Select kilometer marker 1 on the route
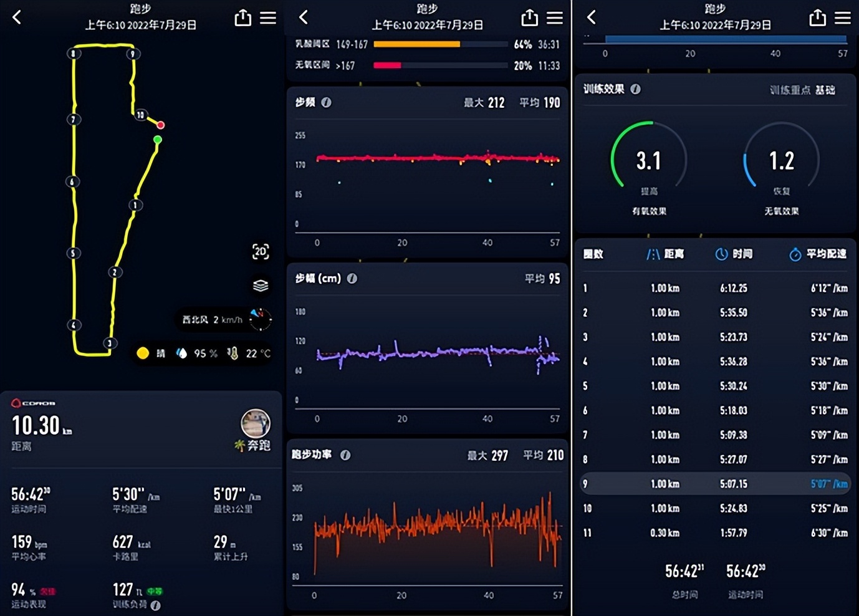Viewport: 859px width, 616px height. [x=135, y=205]
